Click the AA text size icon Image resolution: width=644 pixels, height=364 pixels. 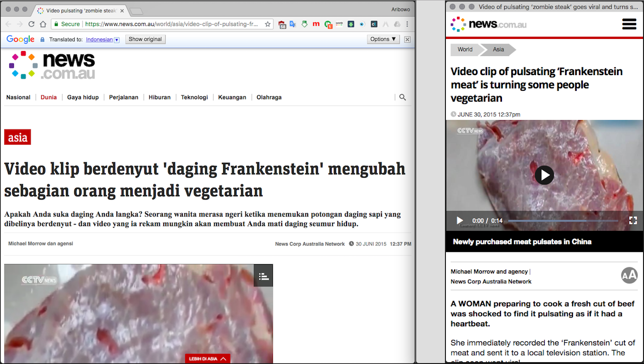click(629, 275)
